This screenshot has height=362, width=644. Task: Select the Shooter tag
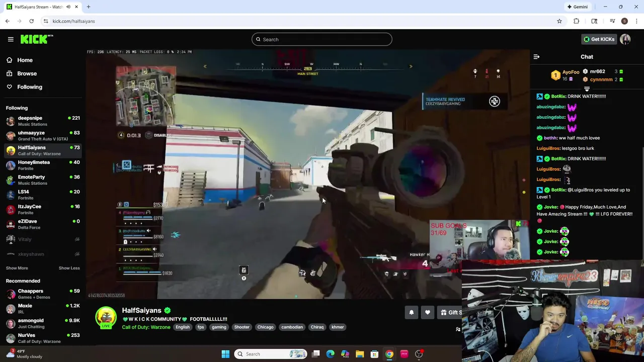pos(242,327)
